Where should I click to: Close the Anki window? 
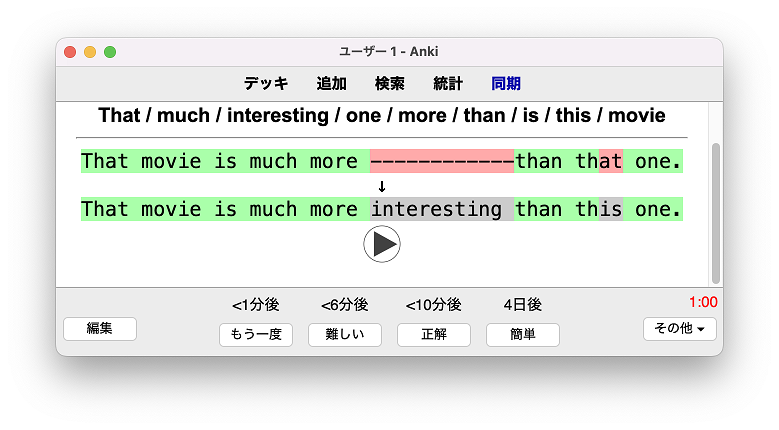[x=70, y=52]
